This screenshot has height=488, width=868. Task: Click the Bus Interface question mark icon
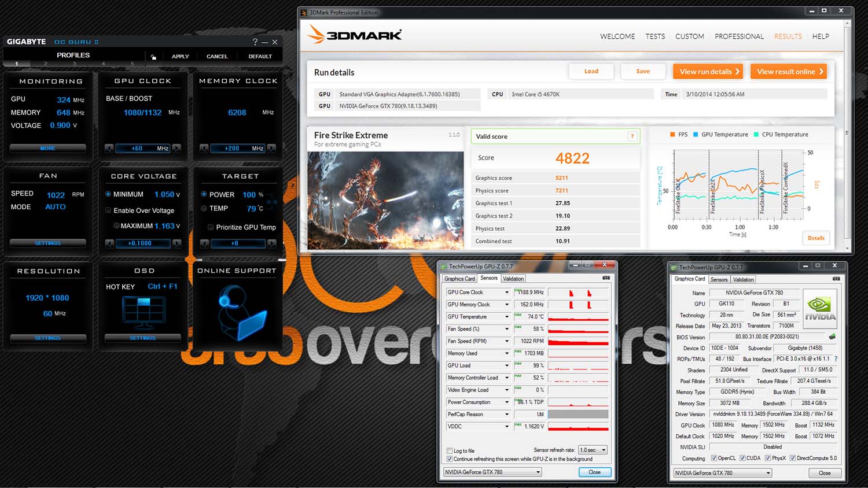pos(836,359)
